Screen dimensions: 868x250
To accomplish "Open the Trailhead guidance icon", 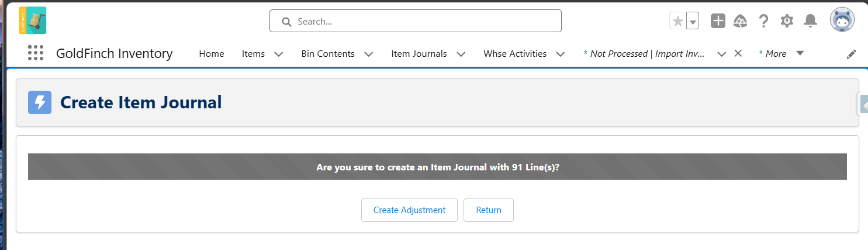I will click(x=741, y=21).
